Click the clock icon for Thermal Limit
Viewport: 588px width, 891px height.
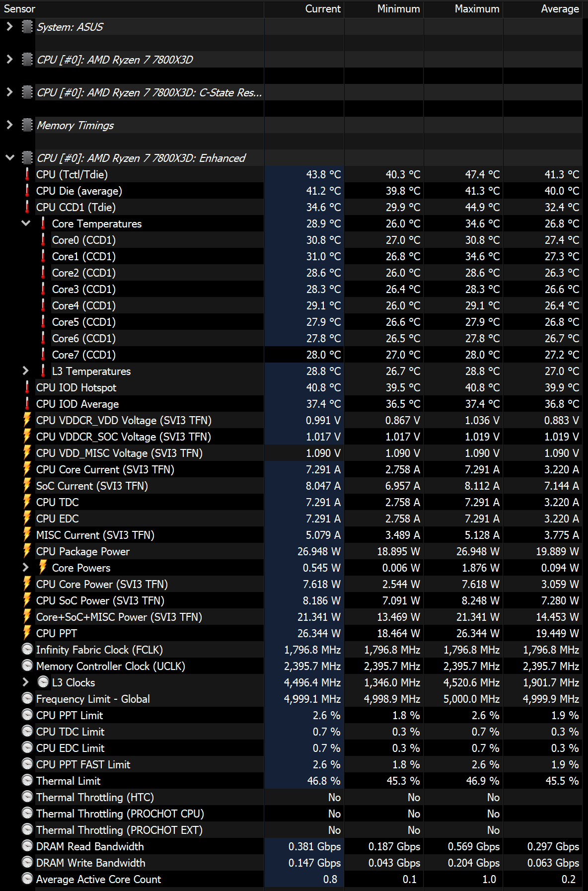27,781
